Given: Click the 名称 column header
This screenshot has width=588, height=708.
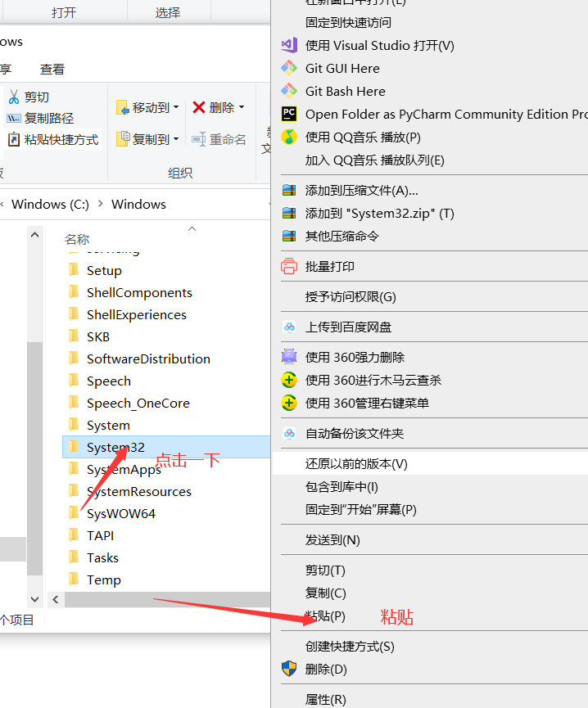Looking at the screenshot, I should [77, 239].
